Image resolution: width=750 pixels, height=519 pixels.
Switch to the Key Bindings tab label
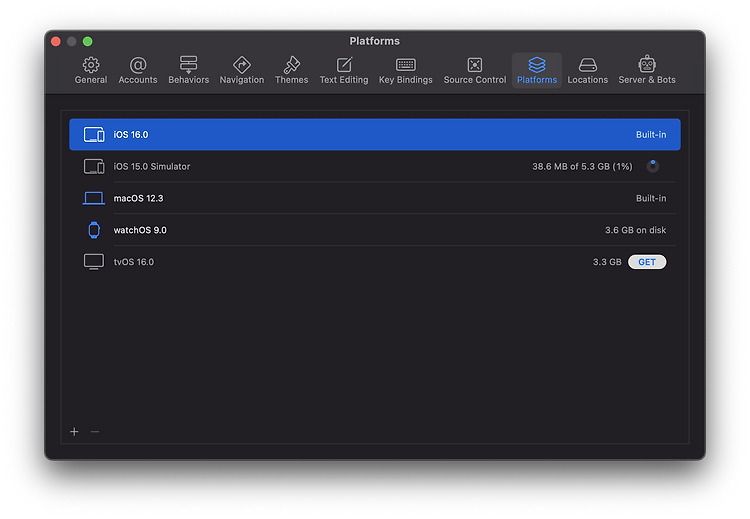tap(406, 80)
